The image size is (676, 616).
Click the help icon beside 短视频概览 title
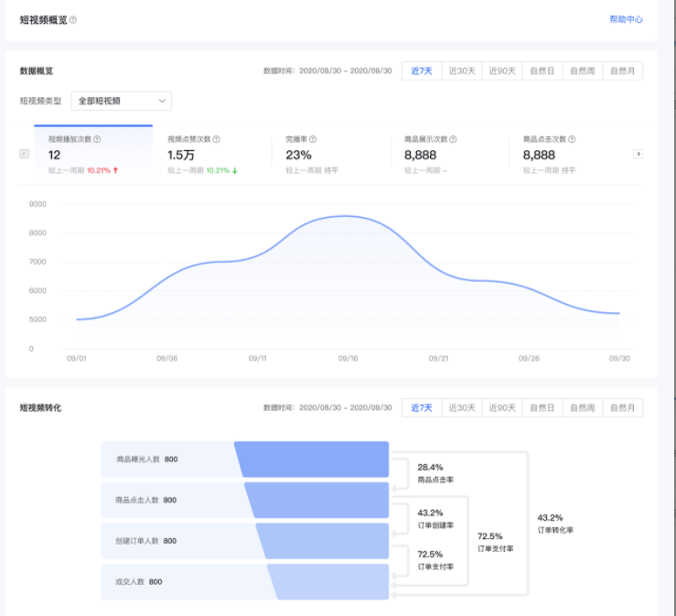[x=73, y=19]
